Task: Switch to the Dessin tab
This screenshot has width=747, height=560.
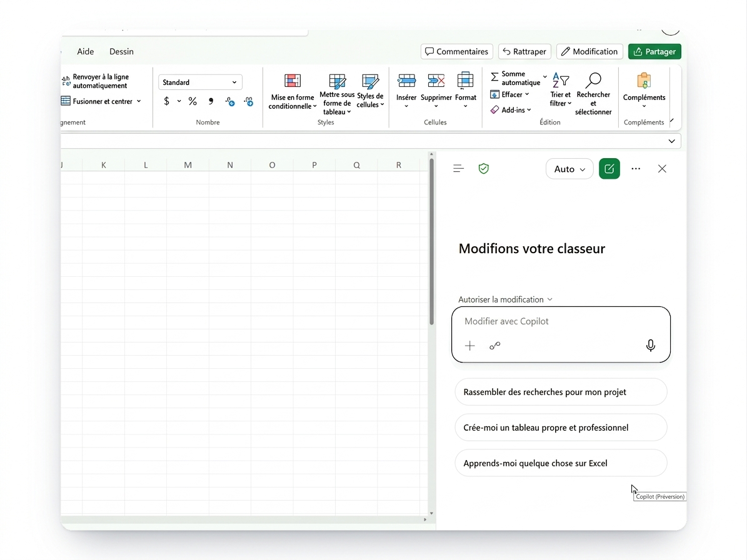Action: point(121,51)
